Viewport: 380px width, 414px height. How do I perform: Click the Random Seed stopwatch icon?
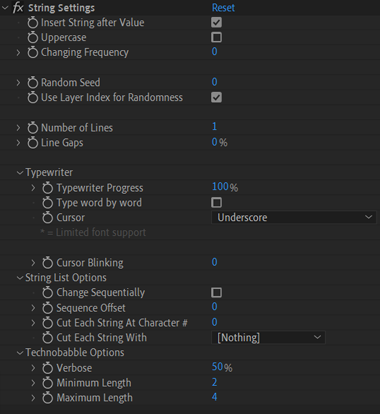tap(33, 82)
